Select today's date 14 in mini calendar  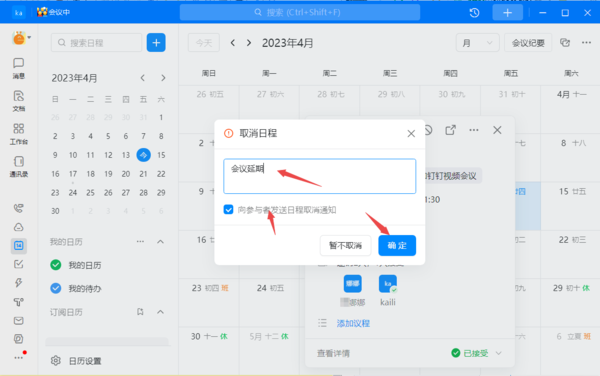pos(143,155)
